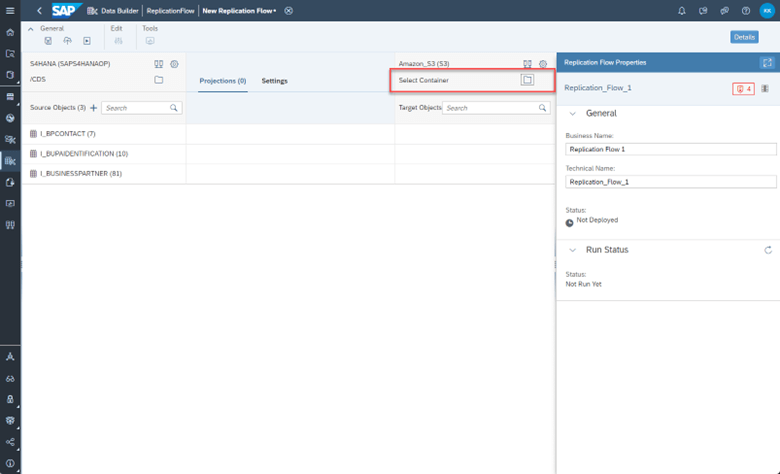The image size is (780, 474).
Task: Open the user profile avatar KK
Action: [x=767, y=10]
